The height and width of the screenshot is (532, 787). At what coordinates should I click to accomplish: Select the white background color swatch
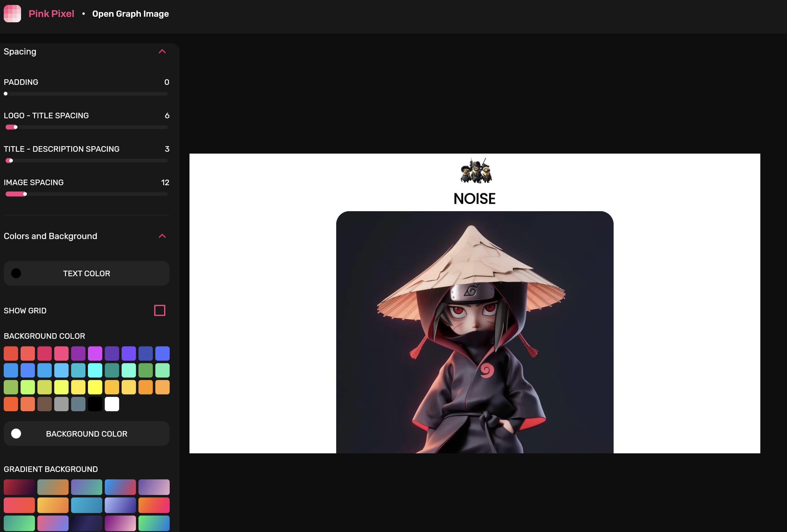click(x=112, y=404)
